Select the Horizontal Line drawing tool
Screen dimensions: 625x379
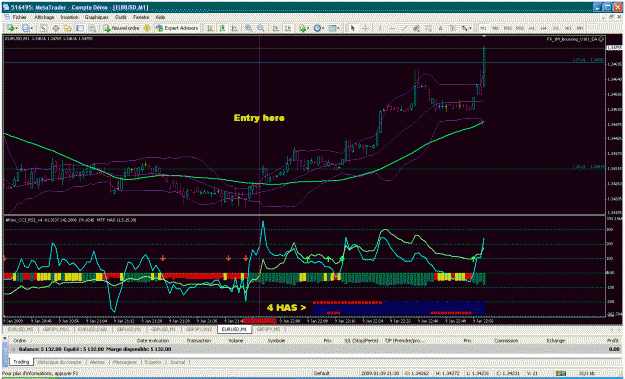(392, 28)
